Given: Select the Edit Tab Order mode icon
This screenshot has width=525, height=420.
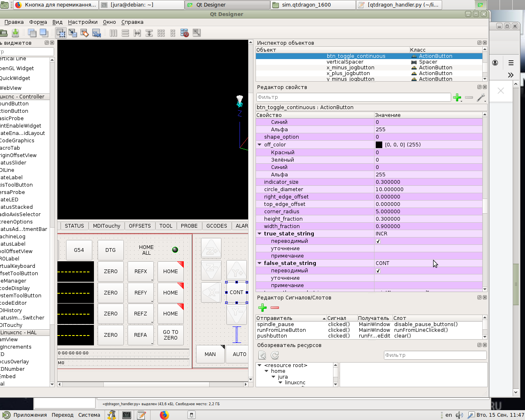Looking at the screenshot, I should [96, 33].
